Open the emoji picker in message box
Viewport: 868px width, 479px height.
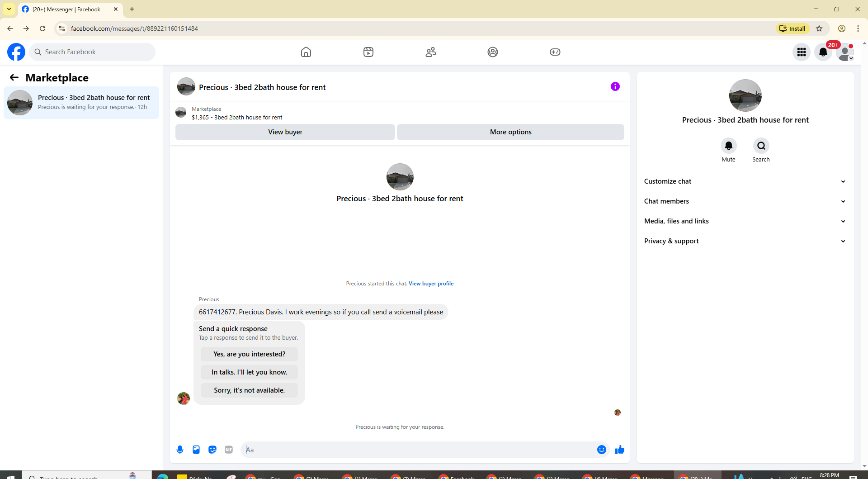[602, 450]
